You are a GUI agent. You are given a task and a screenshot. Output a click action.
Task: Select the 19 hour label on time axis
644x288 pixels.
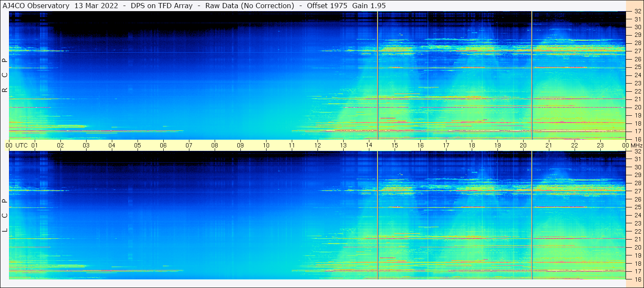497,145
